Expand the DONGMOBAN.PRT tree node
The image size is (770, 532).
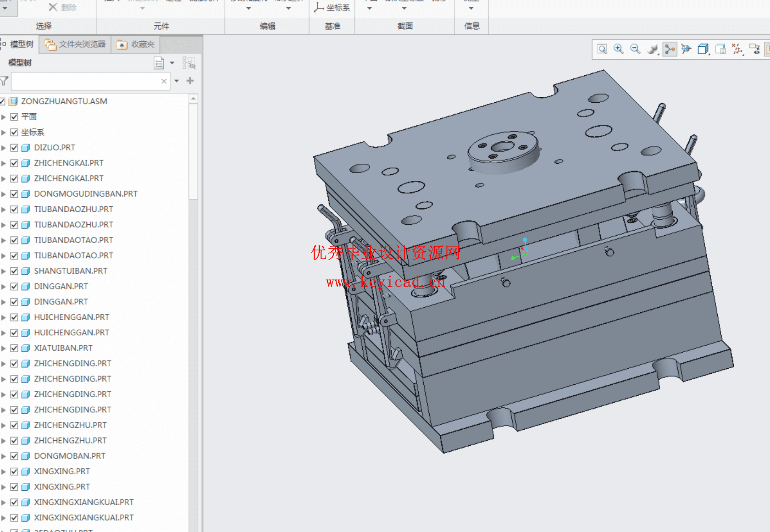tap(4, 456)
